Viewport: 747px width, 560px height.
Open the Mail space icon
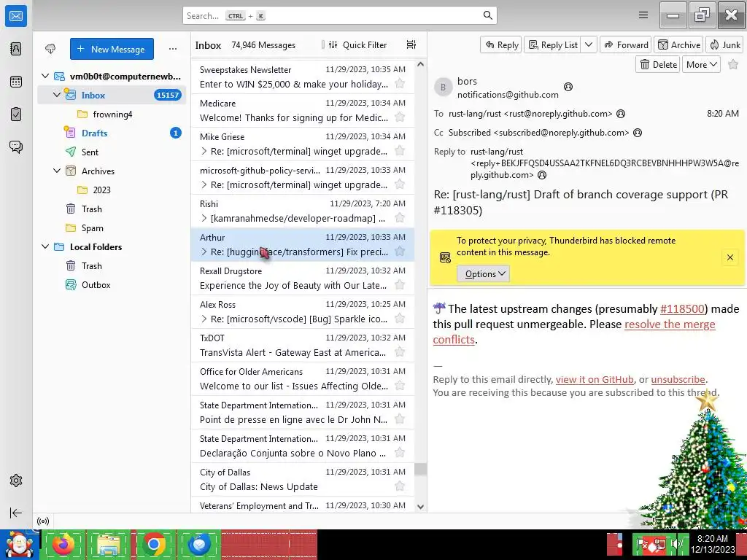[16, 16]
